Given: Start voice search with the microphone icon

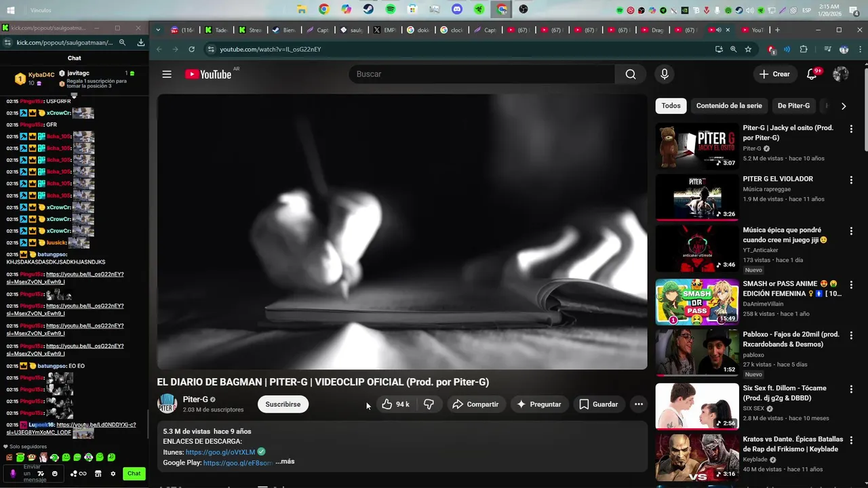Looking at the screenshot, I should (665, 75).
